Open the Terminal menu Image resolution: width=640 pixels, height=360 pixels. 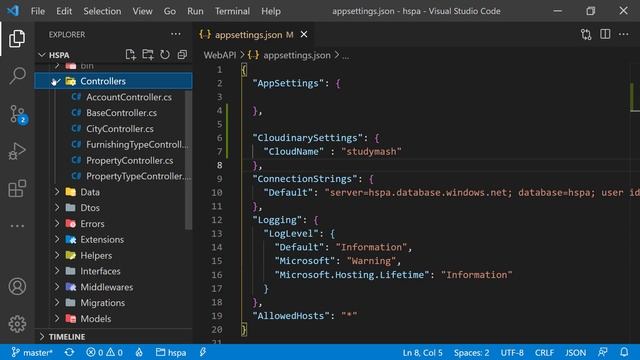232,11
